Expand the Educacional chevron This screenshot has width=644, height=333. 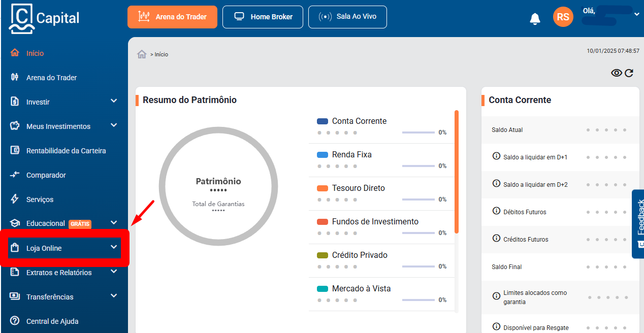(x=114, y=223)
